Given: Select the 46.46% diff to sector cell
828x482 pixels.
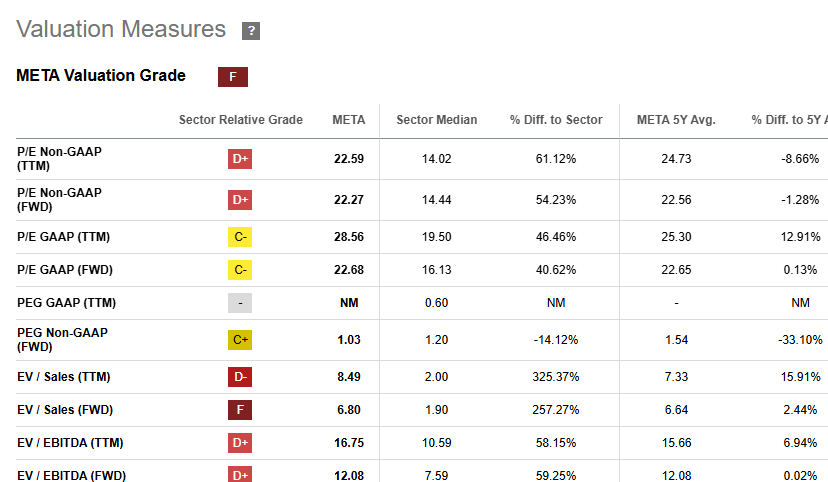Looking at the screenshot, I should click(x=556, y=237).
